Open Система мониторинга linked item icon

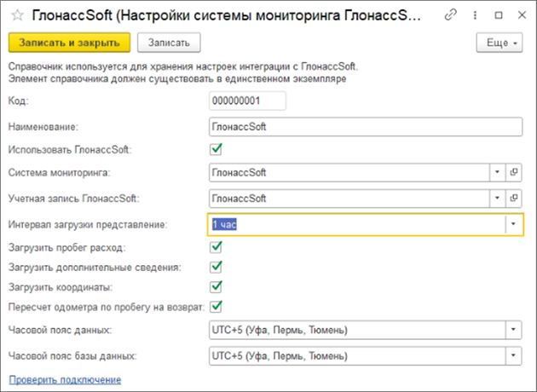[x=514, y=172]
